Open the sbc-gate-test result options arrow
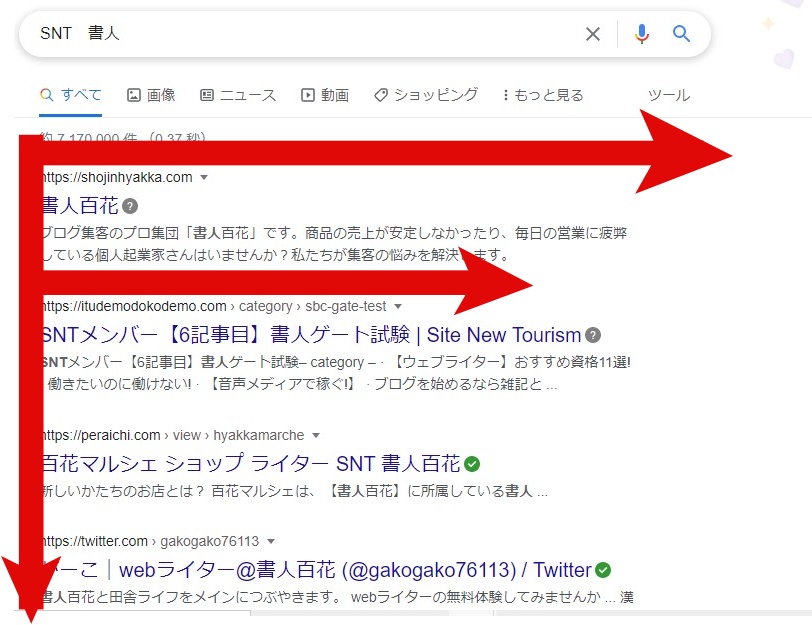The height and width of the screenshot is (625, 812). pos(398,306)
